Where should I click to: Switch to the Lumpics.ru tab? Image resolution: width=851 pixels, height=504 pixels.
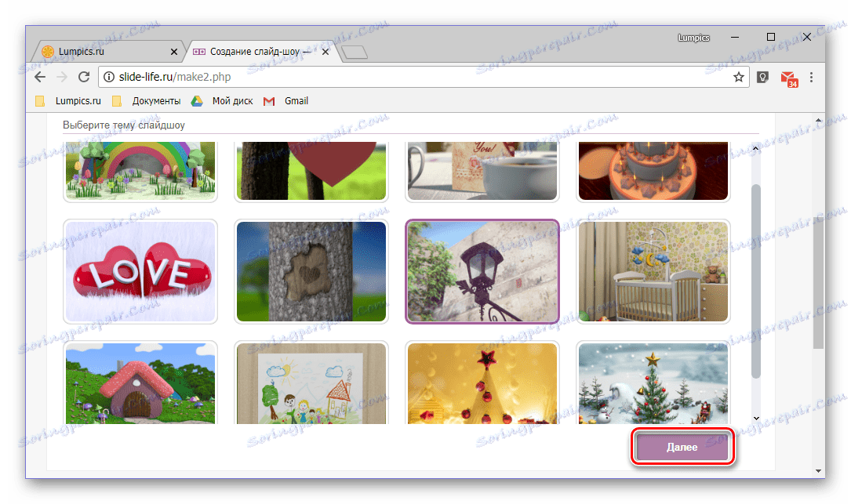tap(108, 52)
